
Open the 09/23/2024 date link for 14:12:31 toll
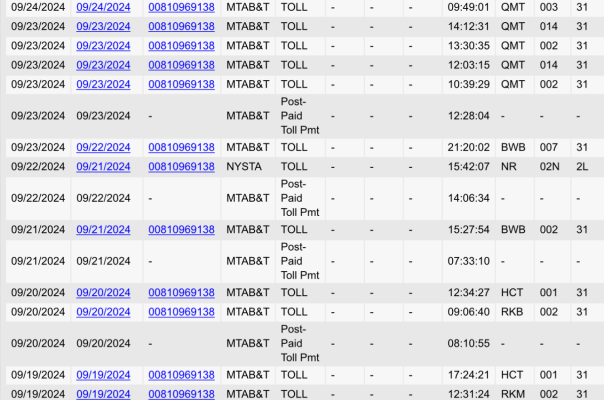pos(103,27)
